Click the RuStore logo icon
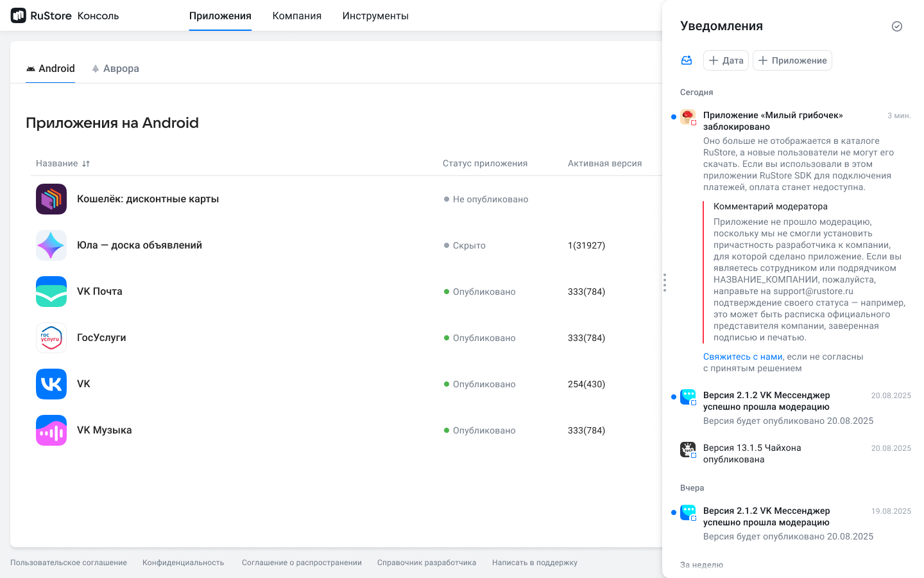 [x=19, y=15]
